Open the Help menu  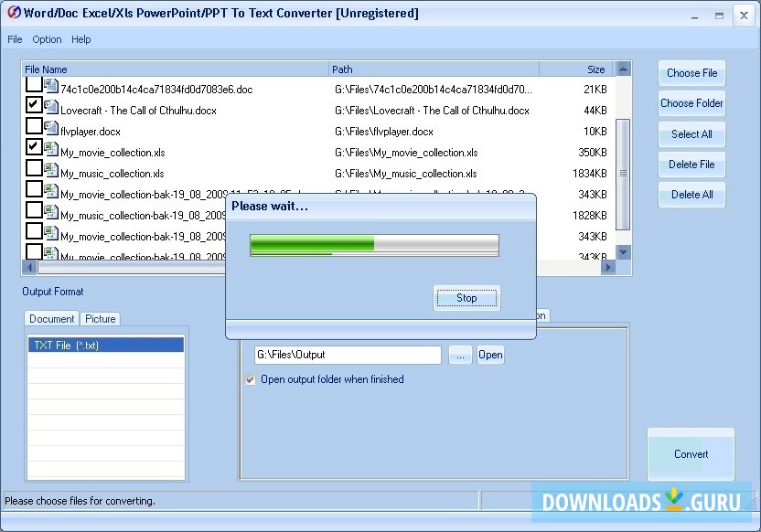(x=81, y=39)
